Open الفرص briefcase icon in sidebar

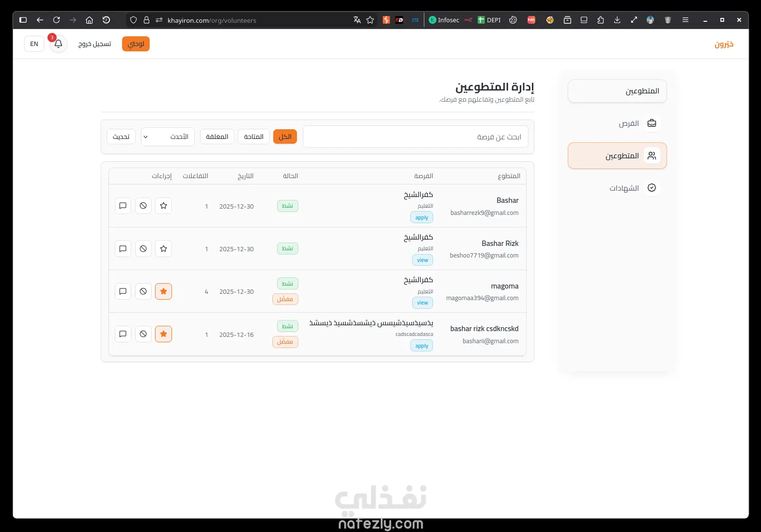(x=652, y=123)
